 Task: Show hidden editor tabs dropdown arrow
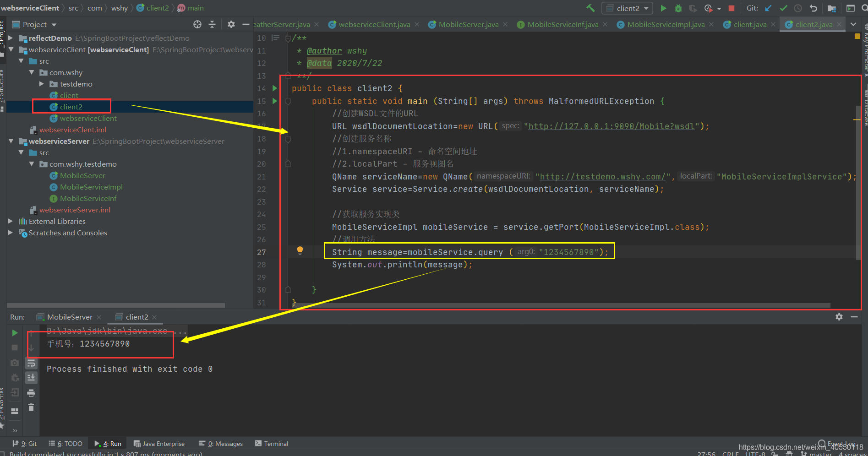point(853,24)
